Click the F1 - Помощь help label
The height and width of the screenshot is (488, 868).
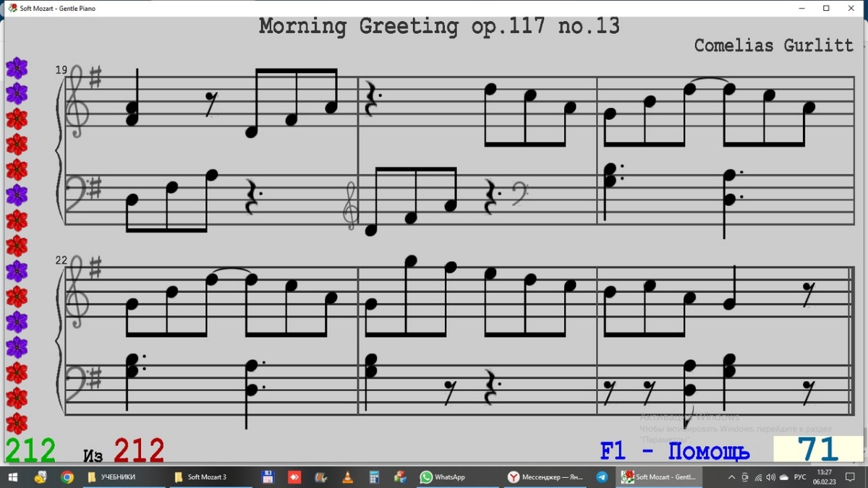tap(674, 451)
